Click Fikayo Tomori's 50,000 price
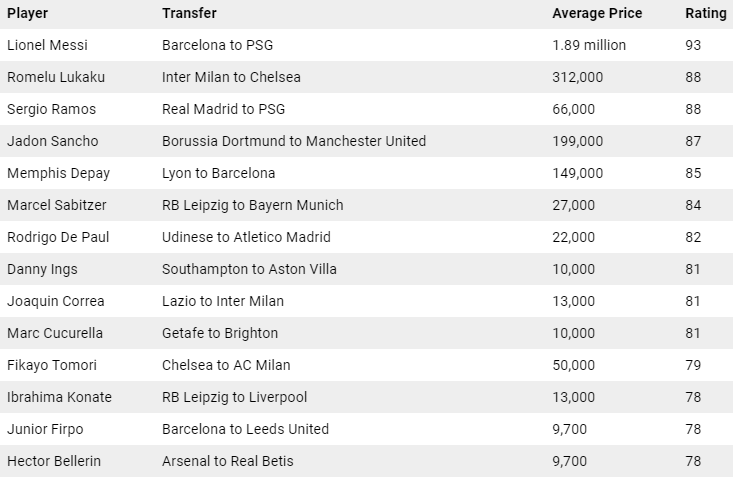This screenshot has height=477, width=733. (x=573, y=365)
